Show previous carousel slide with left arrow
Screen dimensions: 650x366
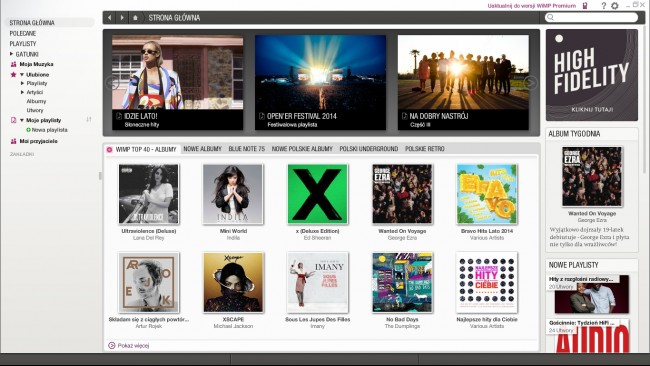[112, 83]
